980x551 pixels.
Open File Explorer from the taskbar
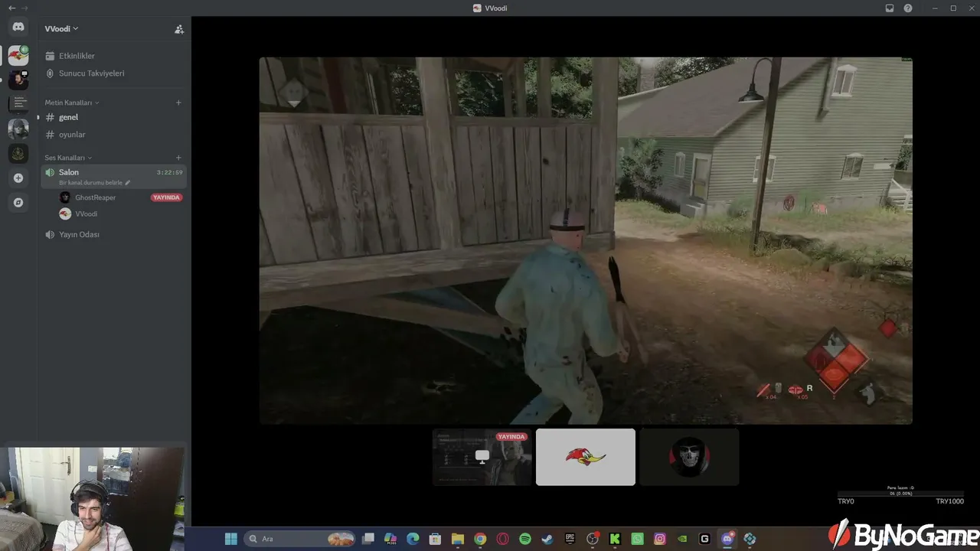click(458, 539)
